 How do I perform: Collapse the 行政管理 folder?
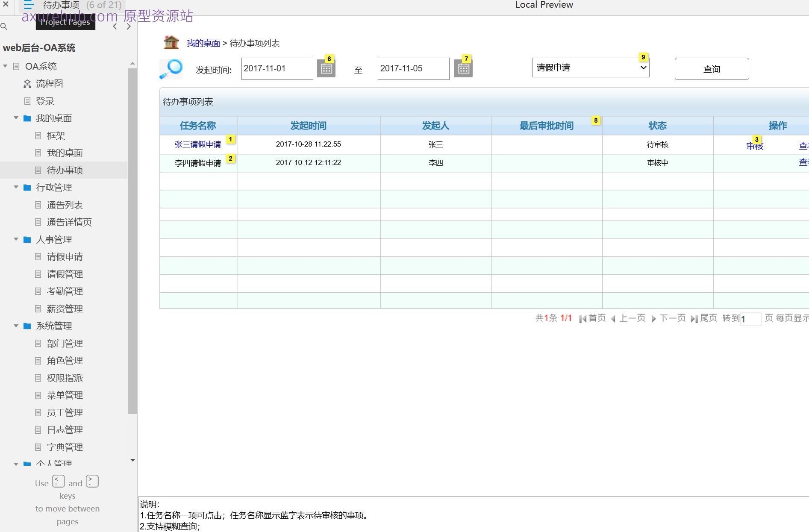click(16, 187)
